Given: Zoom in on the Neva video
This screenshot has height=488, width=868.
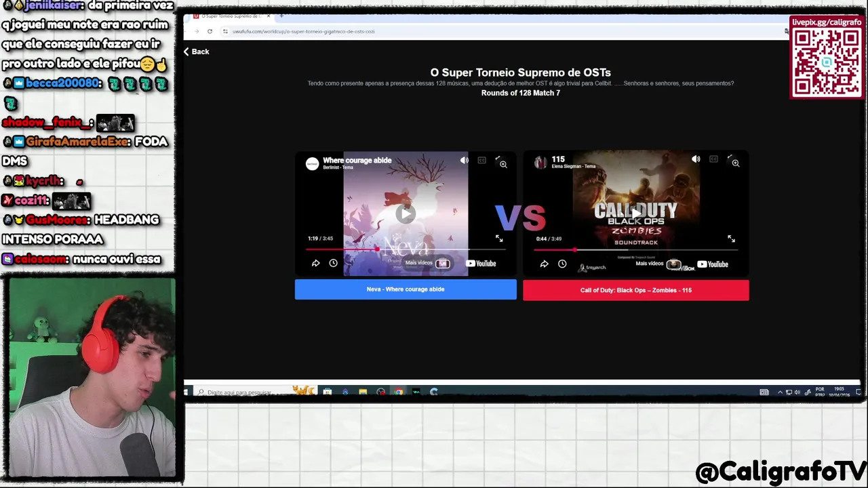Looking at the screenshot, I should pyautogui.click(x=502, y=163).
